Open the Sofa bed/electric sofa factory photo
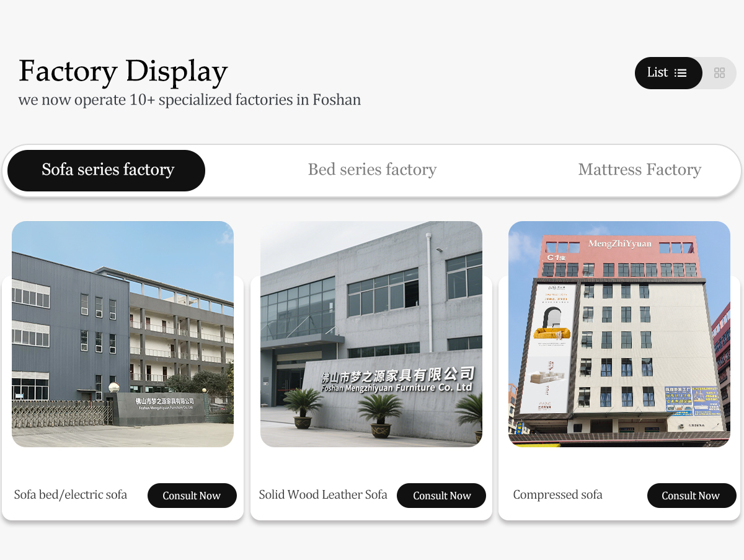744x560 pixels. tap(123, 334)
